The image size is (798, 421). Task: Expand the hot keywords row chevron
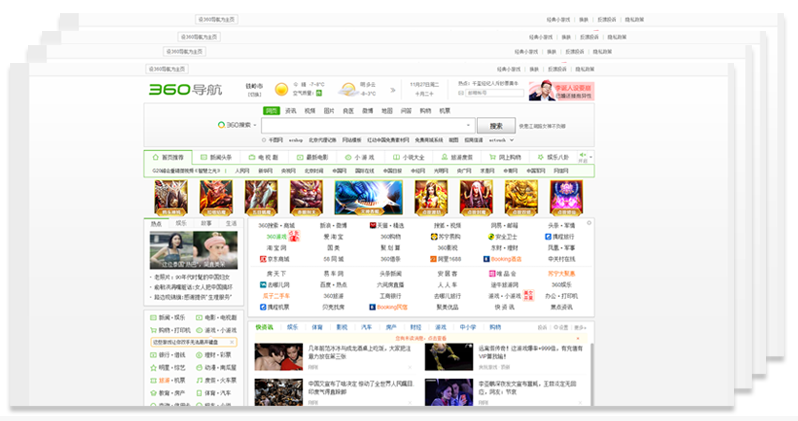[512, 140]
